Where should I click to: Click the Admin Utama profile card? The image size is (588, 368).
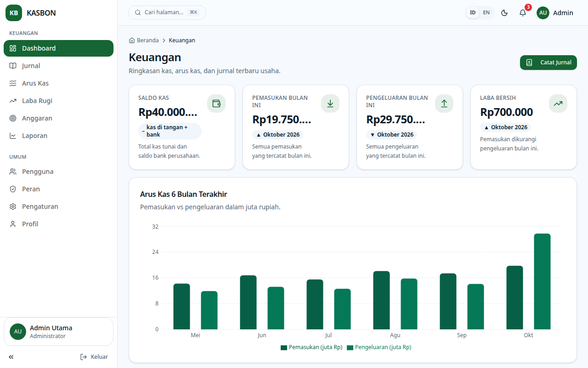click(58, 332)
